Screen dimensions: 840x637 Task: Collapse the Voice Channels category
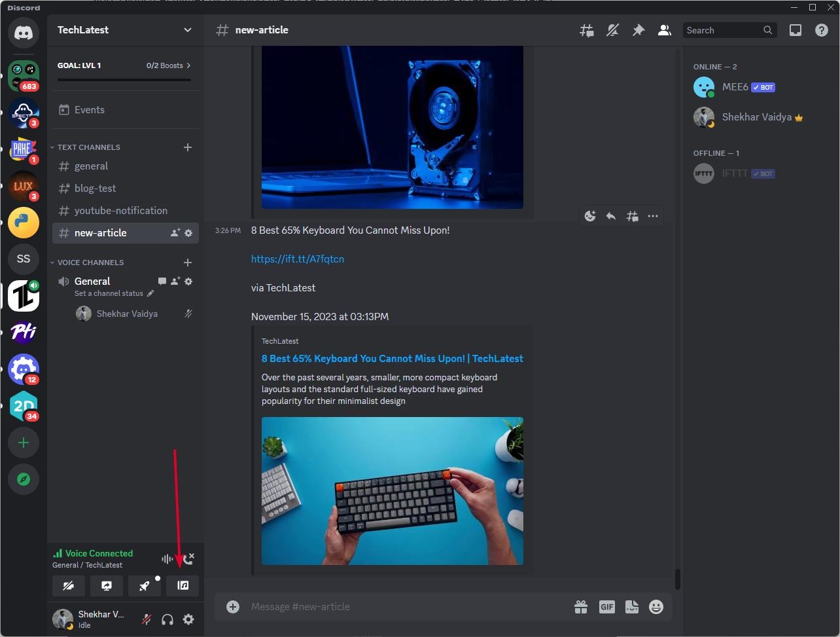tap(87, 263)
